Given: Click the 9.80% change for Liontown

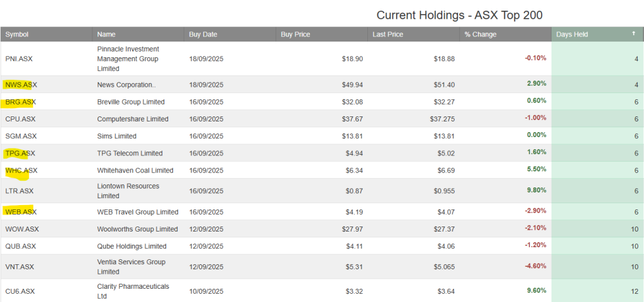Looking at the screenshot, I should coord(536,190).
